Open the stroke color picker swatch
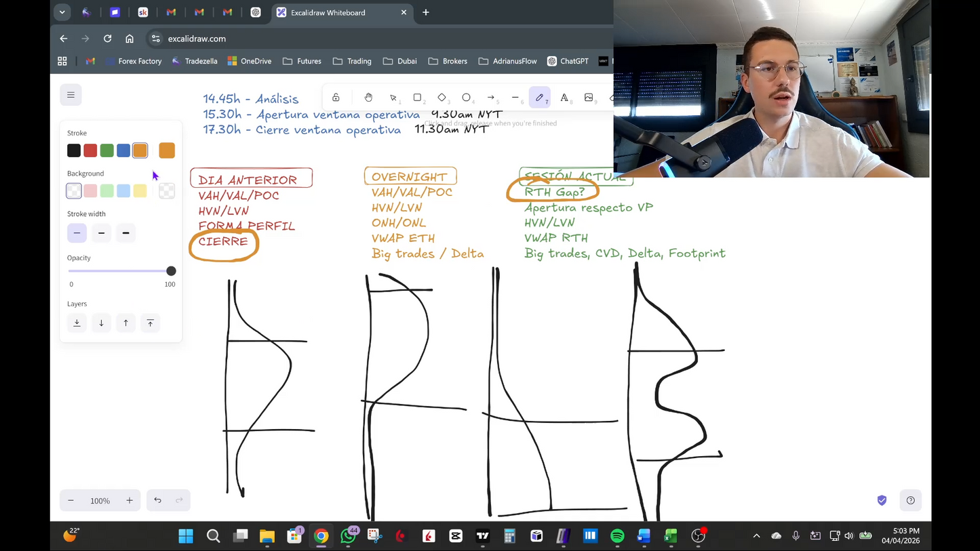This screenshot has height=551, width=980. click(x=167, y=150)
